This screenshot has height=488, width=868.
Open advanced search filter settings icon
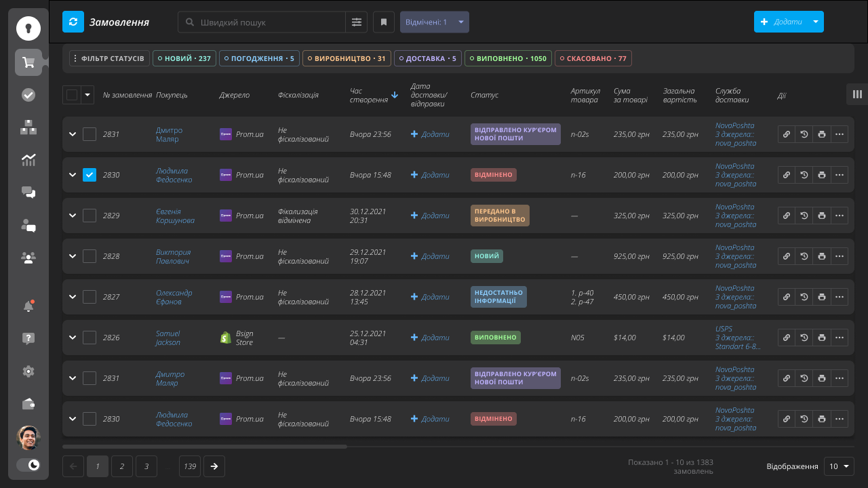point(357,22)
